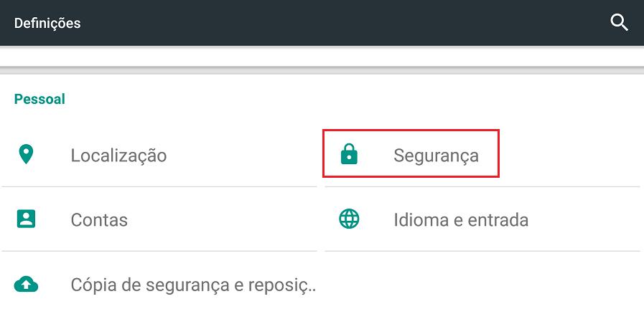Open the Localização settings label
This screenshot has width=644, height=314.
pos(118,155)
